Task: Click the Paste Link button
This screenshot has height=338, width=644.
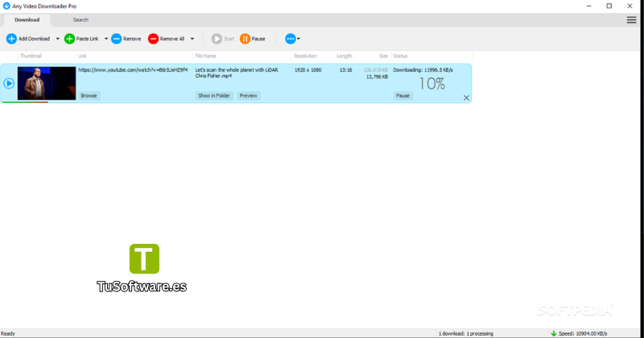Action: [x=81, y=39]
